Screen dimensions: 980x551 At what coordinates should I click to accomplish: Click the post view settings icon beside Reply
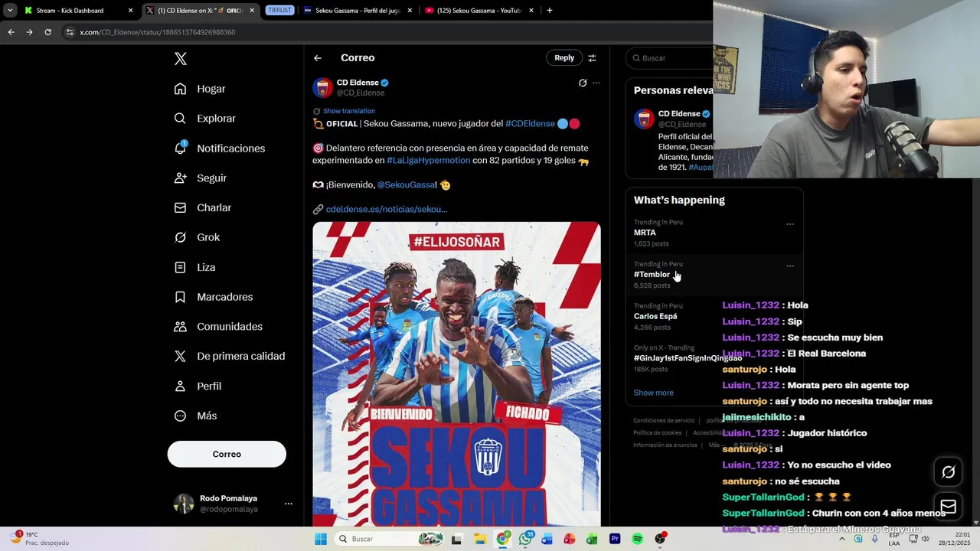[592, 58]
